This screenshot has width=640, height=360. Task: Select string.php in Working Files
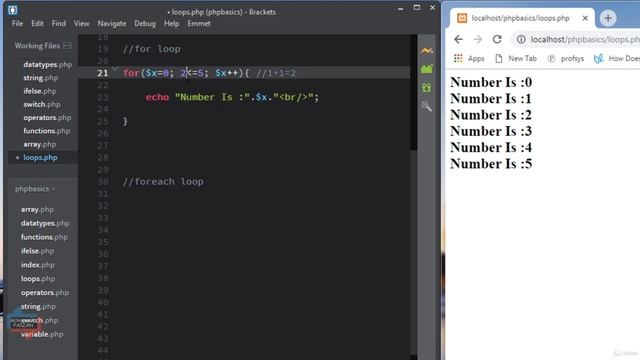coord(40,78)
